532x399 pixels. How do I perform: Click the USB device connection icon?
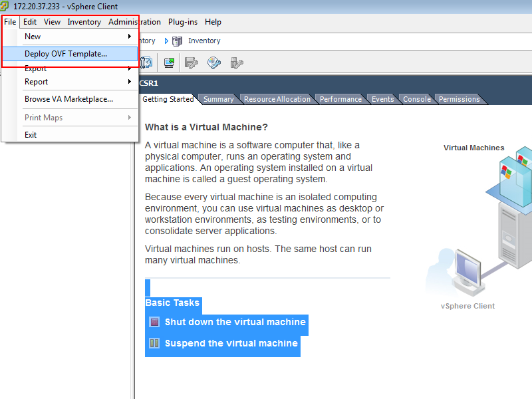click(237, 63)
